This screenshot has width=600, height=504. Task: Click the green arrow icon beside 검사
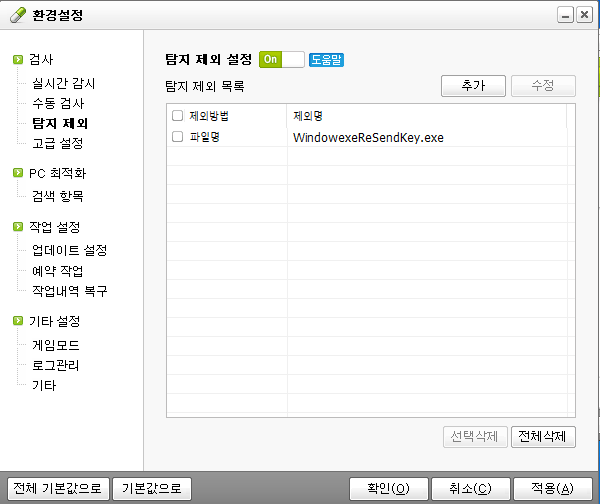click(x=18, y=59)
